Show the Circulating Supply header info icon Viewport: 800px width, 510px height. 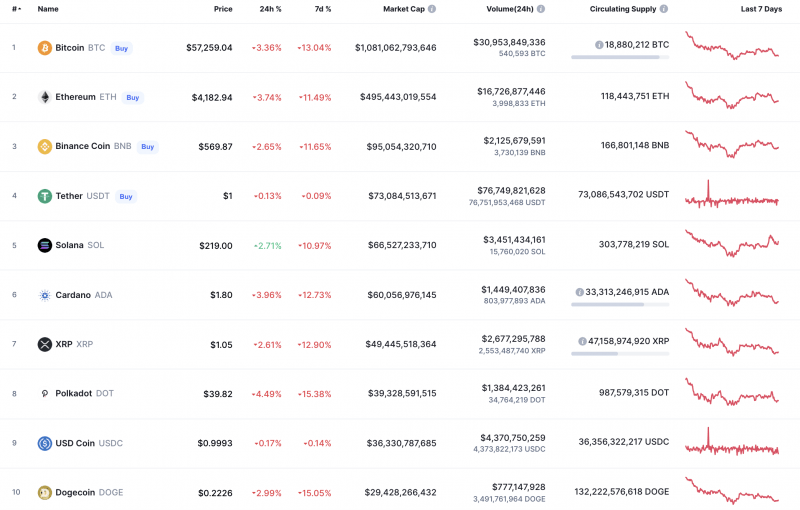click(x=664, y=9)
